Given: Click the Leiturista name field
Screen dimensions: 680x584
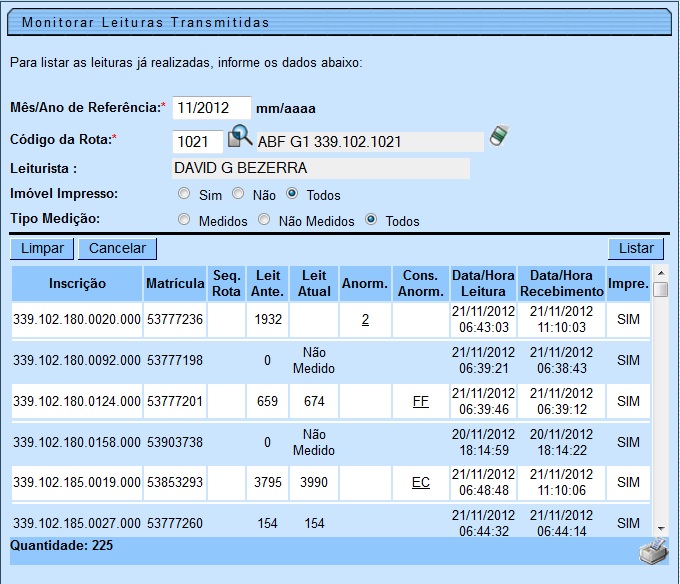Looking at the screenshot, I should coord(320,168).
